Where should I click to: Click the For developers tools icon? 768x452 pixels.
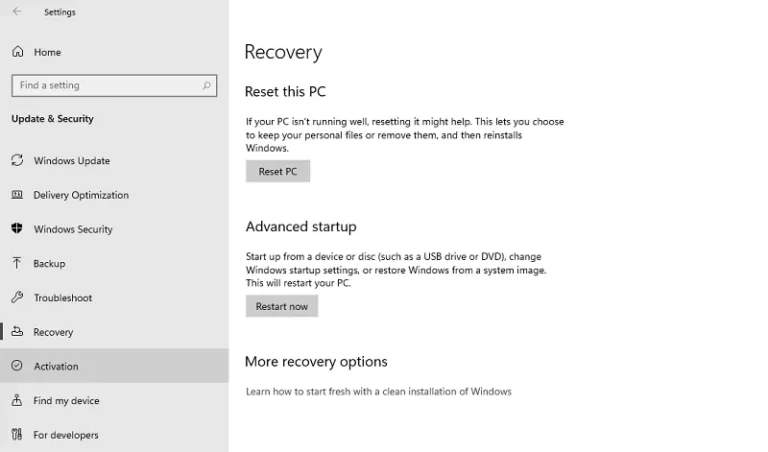[17, 434]
